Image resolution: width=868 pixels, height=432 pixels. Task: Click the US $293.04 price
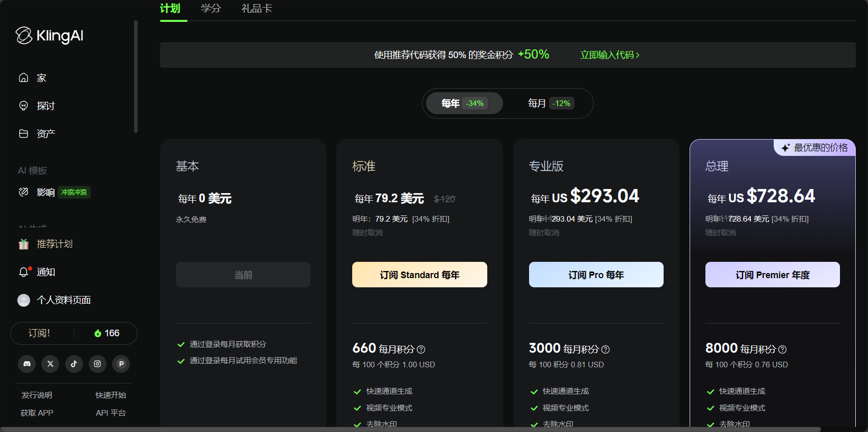tap(595, 196)
